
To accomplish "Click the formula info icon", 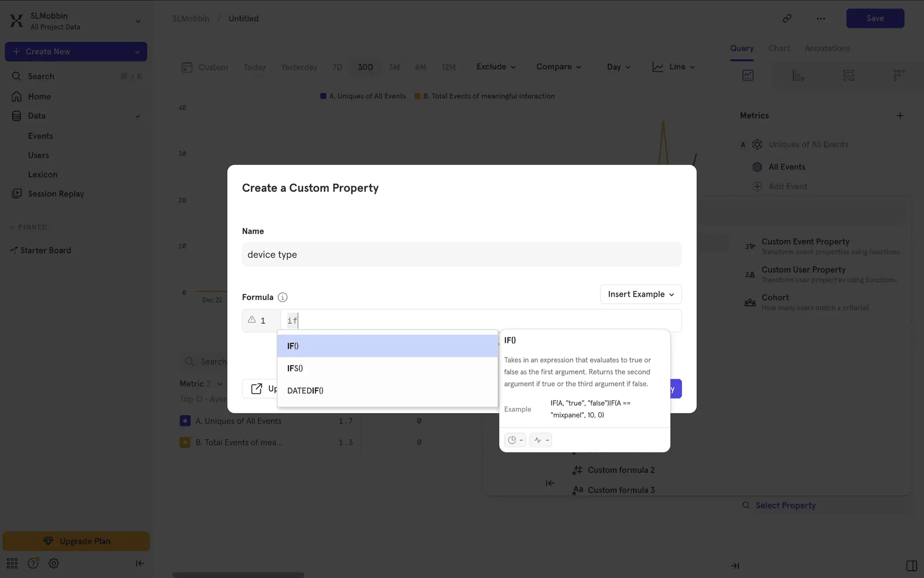I will [x=282, y=297].
